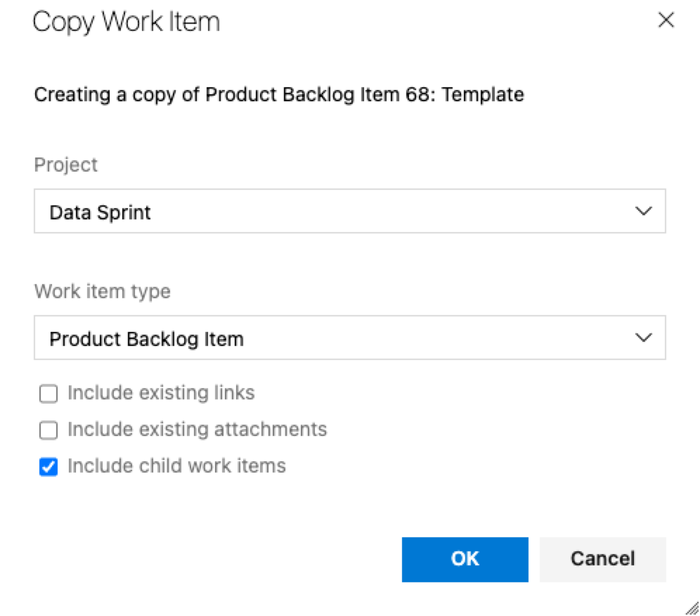This screenshot has width=700, height=616.
Task: Open the Work item type combo box
Action: pos(349,338)
